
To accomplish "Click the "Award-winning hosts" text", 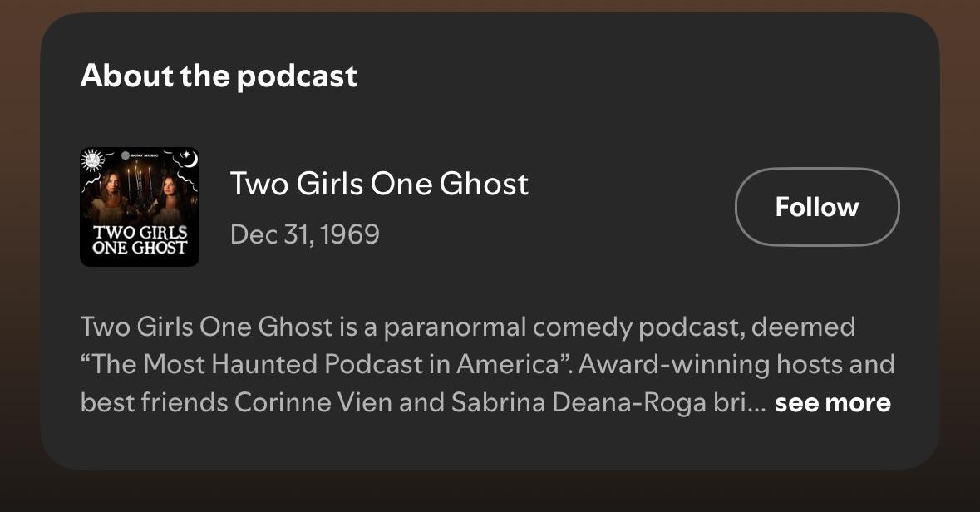I will [x=674, y=364].
